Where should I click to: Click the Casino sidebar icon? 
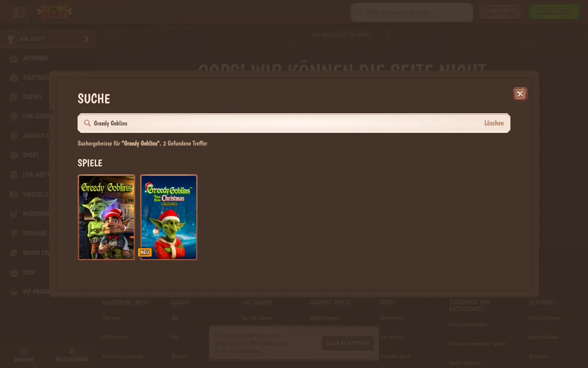(x=14, y=97)
